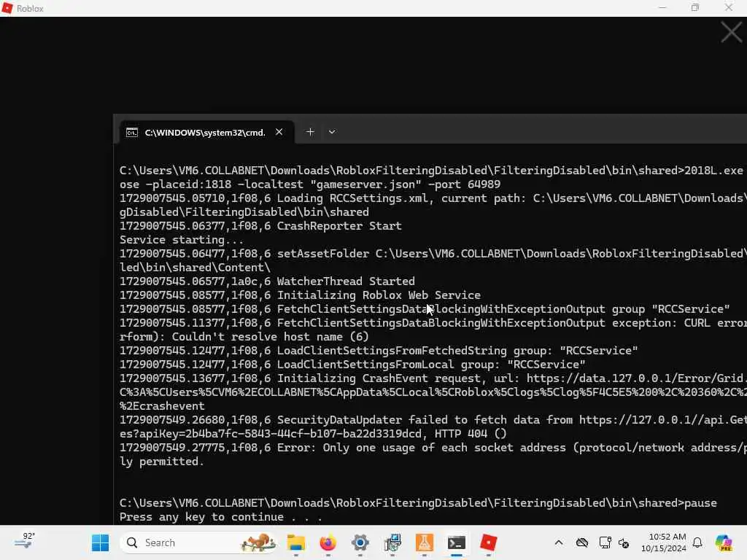Open the Windows Start menu
Viewport: 747px width, 560px height.
coord(100,542)
